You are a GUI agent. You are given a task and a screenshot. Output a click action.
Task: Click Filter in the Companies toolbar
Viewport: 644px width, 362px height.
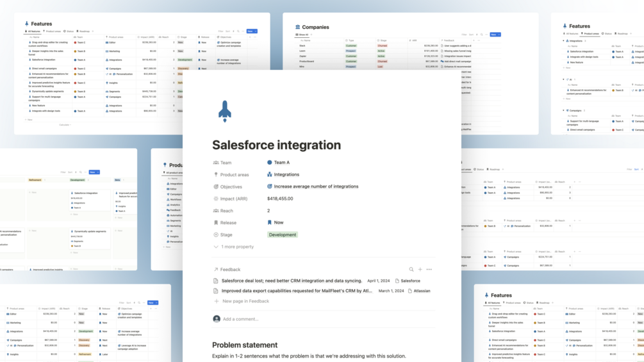[464, 35]
